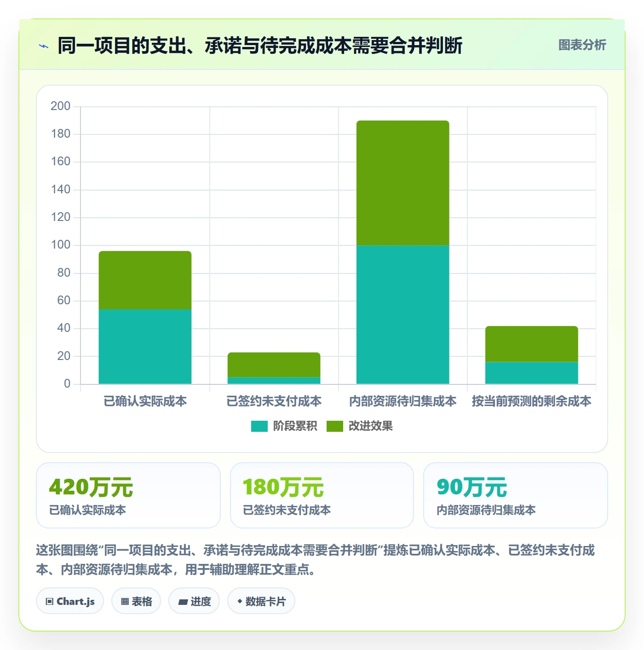
Task: Click 已签约未支付成本 caption under 180万元
Action: point(287,510)
